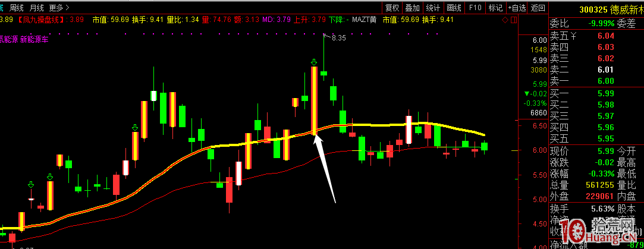Click green arrow signal nearest 8.35 flag

314,62
